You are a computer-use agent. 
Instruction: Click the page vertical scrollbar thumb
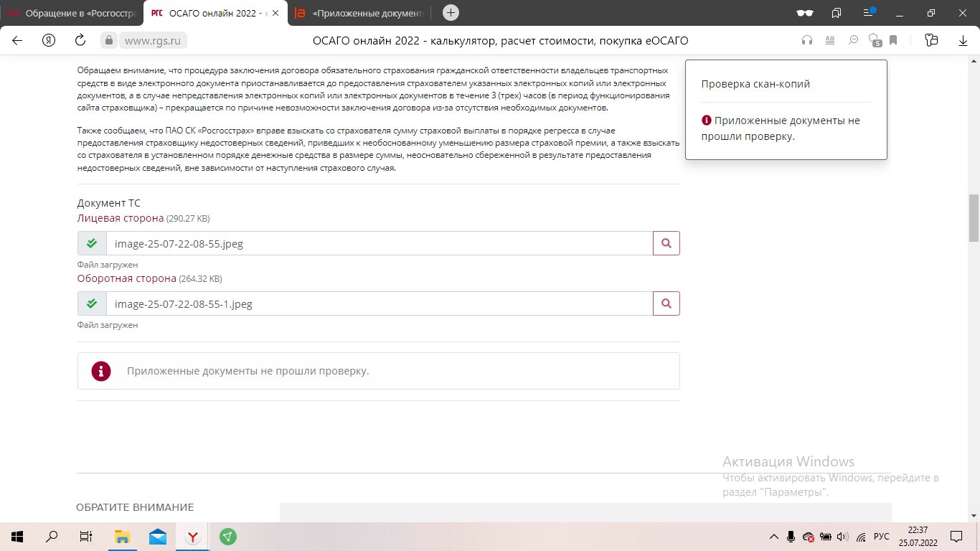[x=974, y=218]
